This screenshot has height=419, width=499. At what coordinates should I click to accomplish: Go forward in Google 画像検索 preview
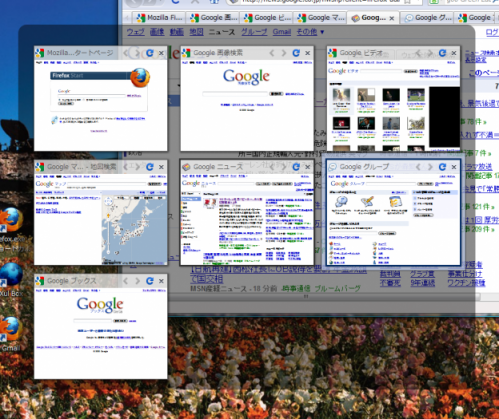click(x=284, y=53)
